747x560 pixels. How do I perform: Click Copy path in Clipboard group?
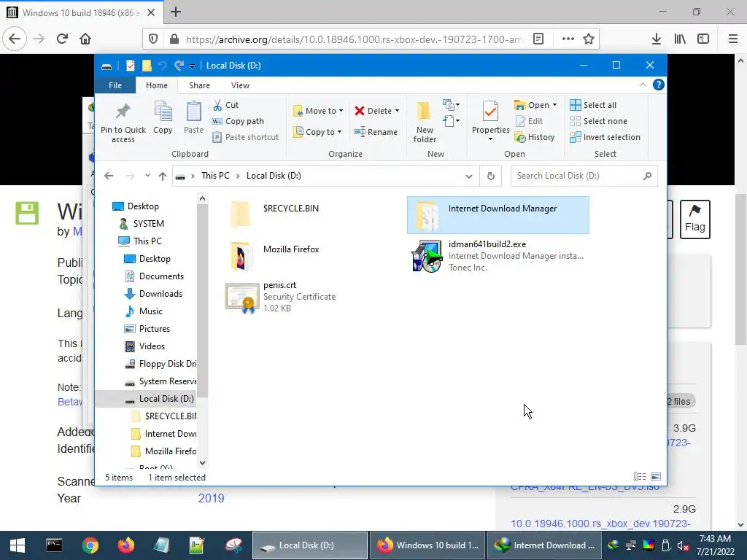239,121
